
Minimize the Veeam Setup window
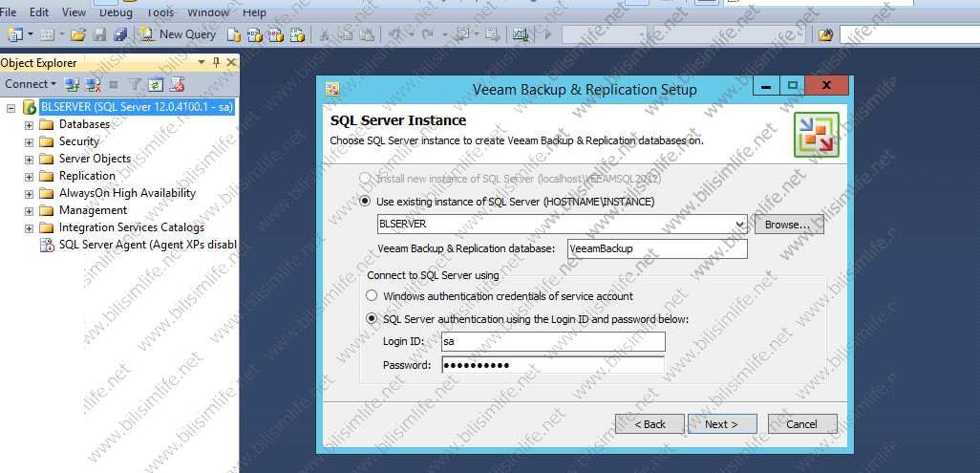click(766, 85)
